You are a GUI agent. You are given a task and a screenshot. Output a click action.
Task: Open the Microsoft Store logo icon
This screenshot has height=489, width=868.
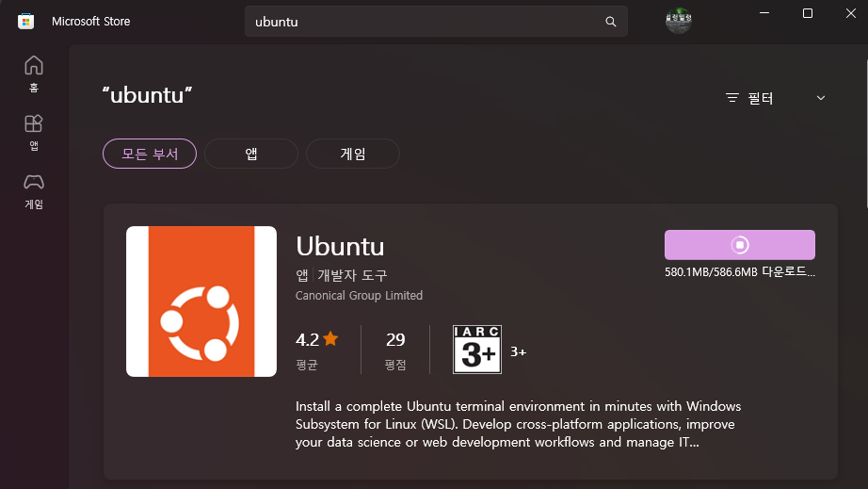25,22
